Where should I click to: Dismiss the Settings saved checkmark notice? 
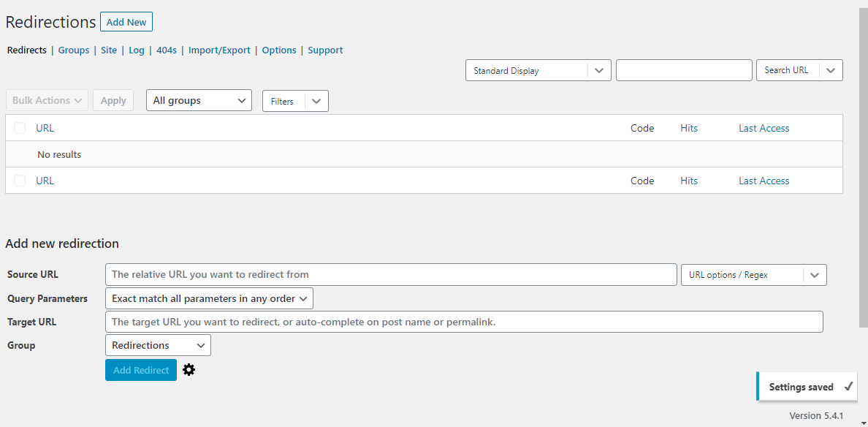[x=849, y=387]
